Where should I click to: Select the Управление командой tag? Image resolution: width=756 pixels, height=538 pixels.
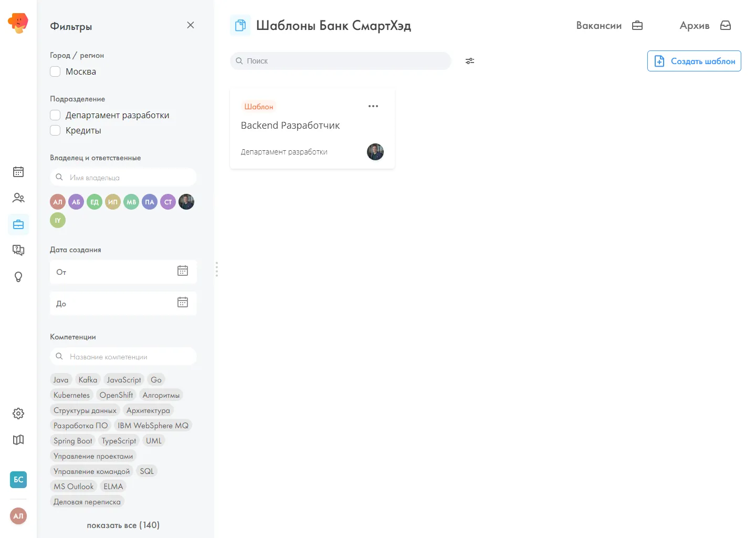(x=91, y=471)
